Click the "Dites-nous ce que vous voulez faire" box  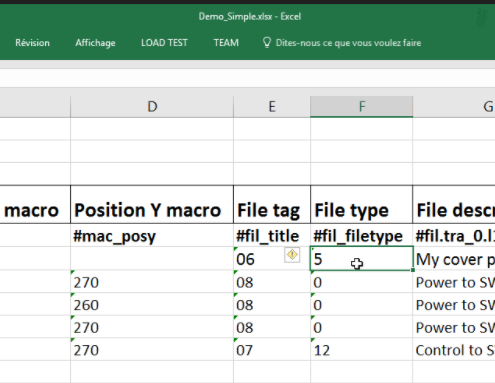[348, 43]
